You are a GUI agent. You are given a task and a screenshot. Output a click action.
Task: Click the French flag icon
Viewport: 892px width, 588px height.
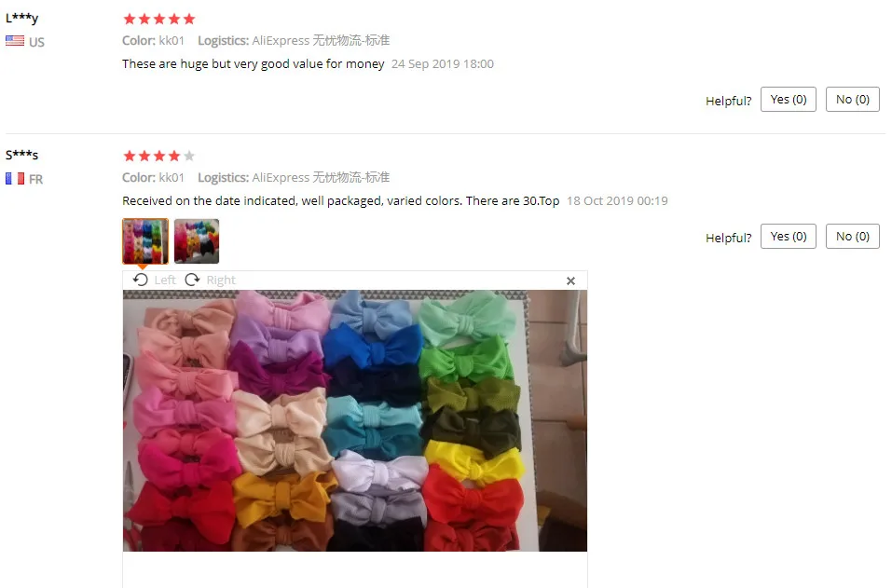[x=15, y=179]
